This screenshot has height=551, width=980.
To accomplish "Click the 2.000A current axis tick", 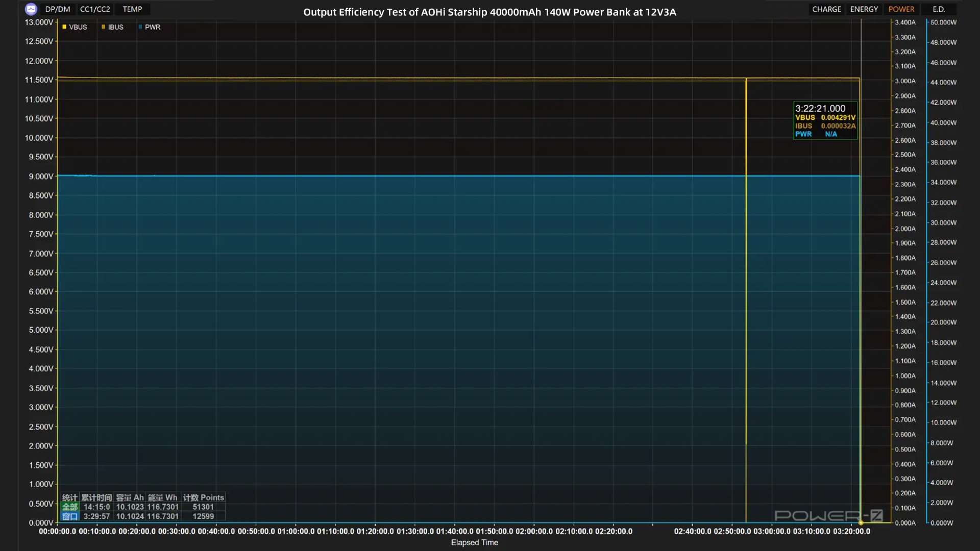I will pos(905,229).
